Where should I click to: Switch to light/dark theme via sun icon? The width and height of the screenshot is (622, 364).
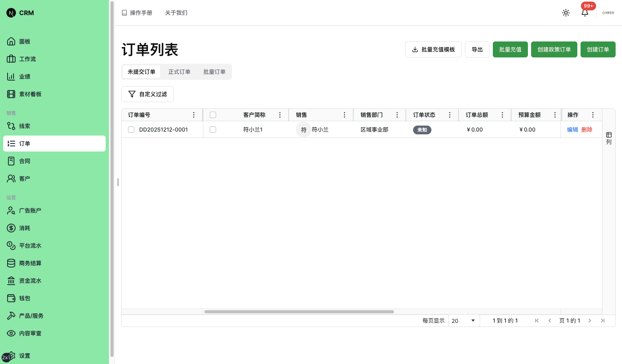coord(566,12)
